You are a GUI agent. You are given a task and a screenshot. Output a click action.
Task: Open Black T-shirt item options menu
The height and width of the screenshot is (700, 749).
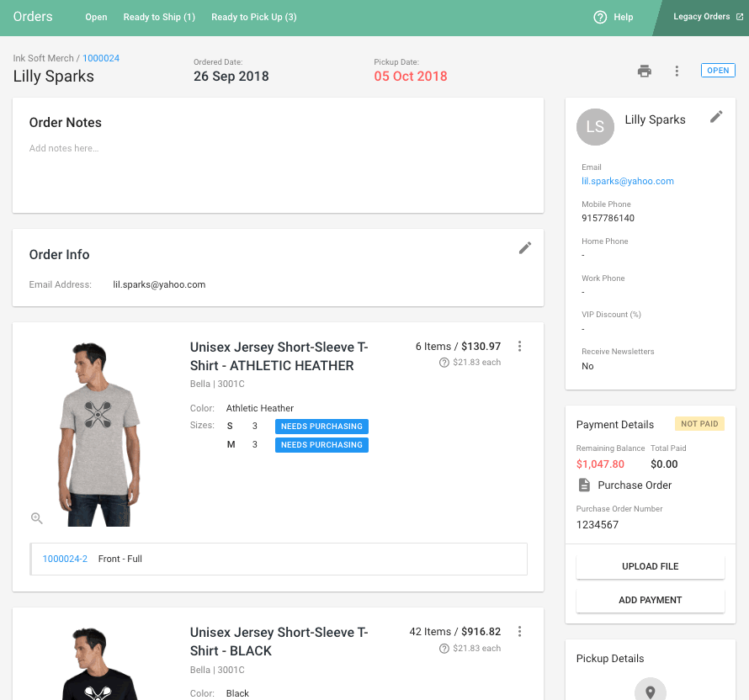click(520, 631)
